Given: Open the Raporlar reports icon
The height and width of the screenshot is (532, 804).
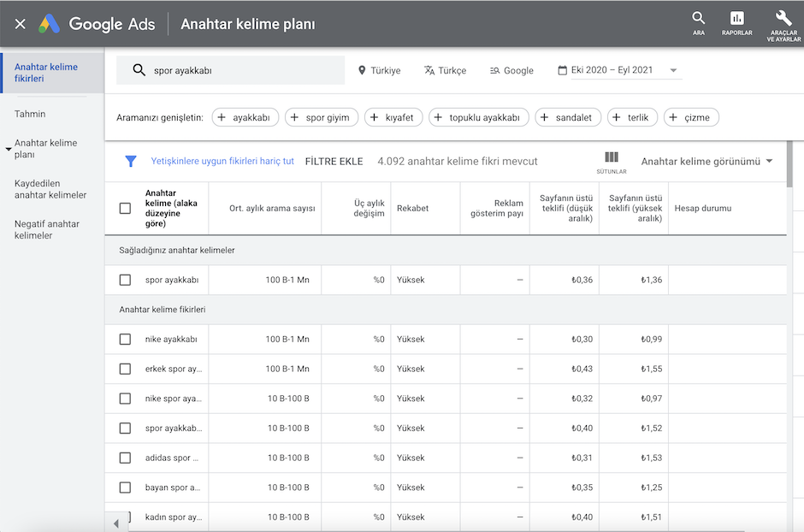Looking at the screenshot, I should click(736, 19).
